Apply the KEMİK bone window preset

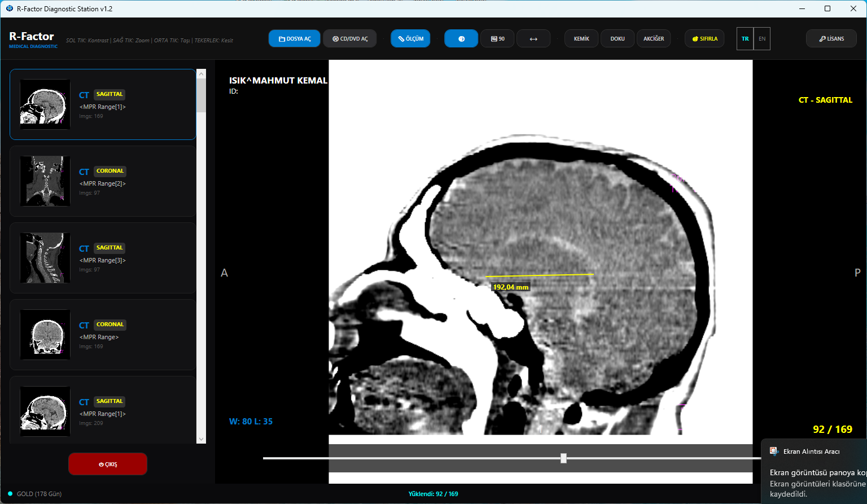point(581,39)
